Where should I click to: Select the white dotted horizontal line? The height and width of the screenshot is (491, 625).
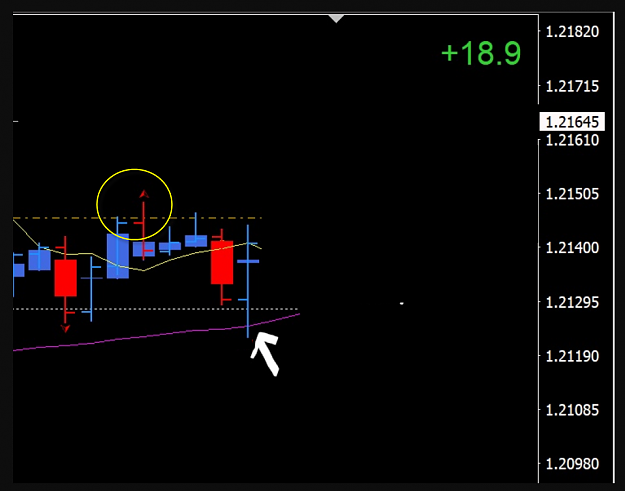click(156, 309)
